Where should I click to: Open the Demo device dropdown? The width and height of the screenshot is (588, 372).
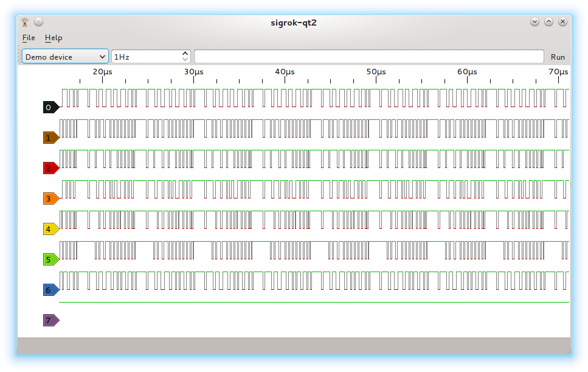tap(65, 57)
